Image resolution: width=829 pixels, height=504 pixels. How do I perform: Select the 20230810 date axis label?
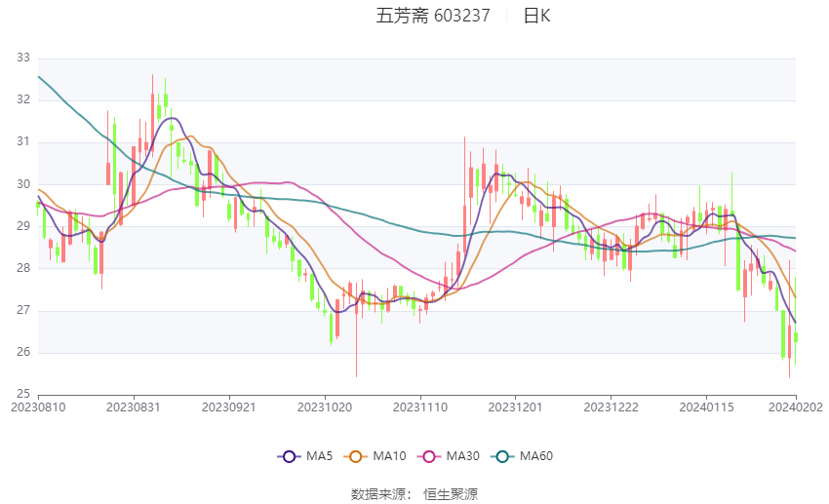point(38,407)
